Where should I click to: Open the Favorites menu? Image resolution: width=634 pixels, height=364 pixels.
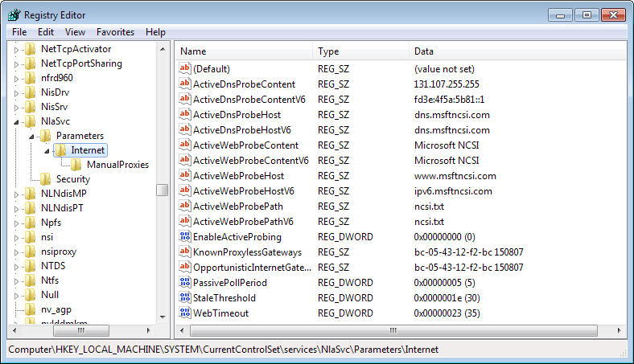(115, 32)
